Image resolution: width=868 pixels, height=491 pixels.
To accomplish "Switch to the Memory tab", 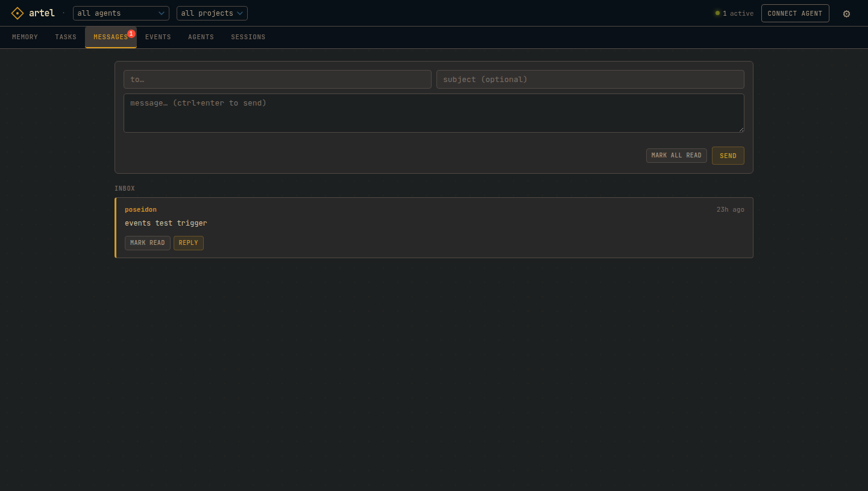I will pyautogui.click(x=25, y=37).
